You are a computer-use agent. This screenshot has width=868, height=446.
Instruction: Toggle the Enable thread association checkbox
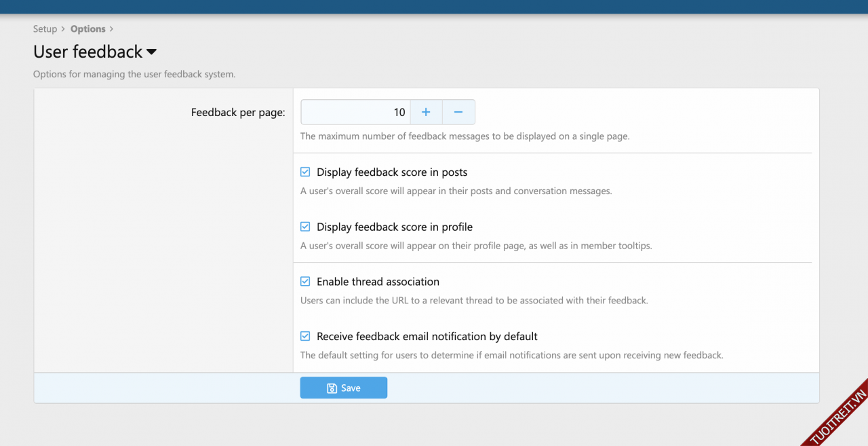point(305,282)
